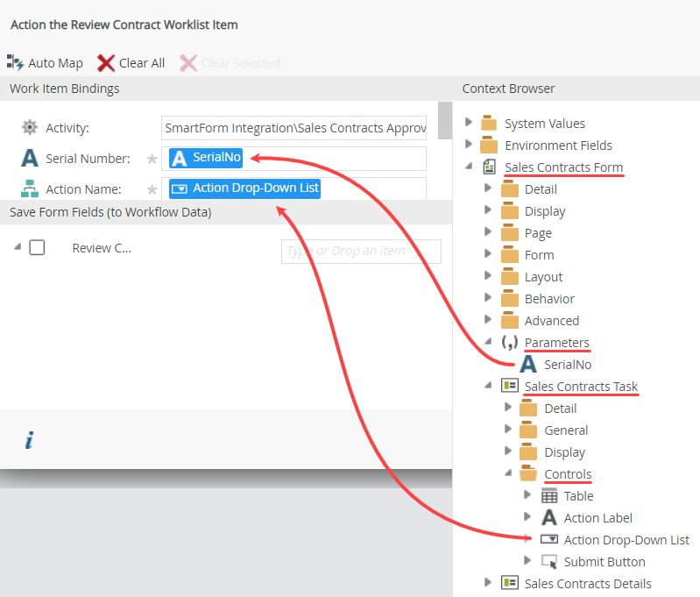This screenshot has height=597, width=700.
Task: Click the Clear All button label
Action: click(x=142, y=63)
